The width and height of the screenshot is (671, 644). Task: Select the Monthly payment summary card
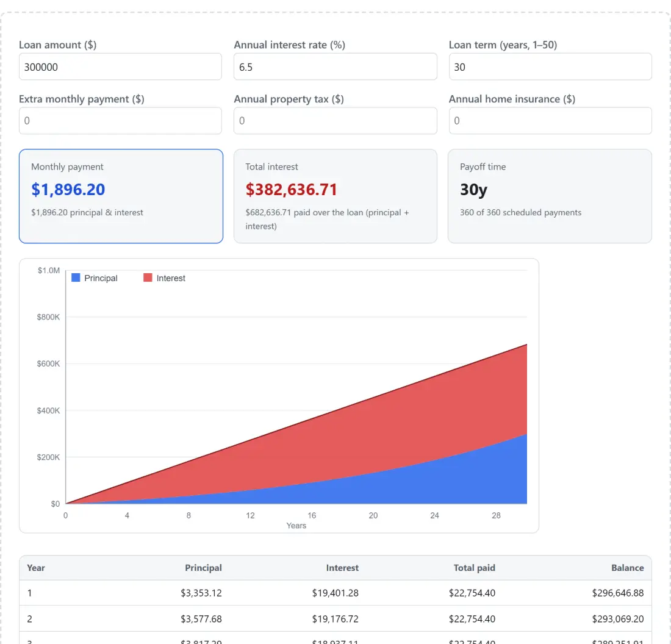point(121,196)
